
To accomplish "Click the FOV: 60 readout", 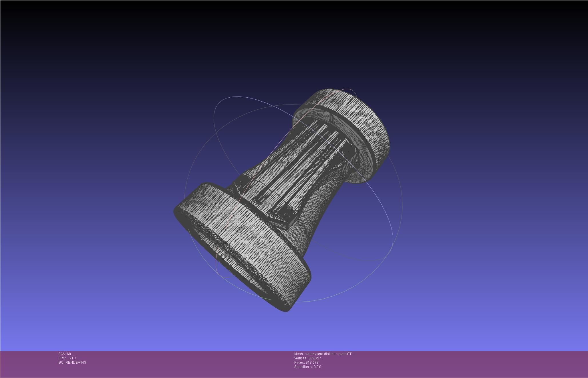I will [65, 354].
